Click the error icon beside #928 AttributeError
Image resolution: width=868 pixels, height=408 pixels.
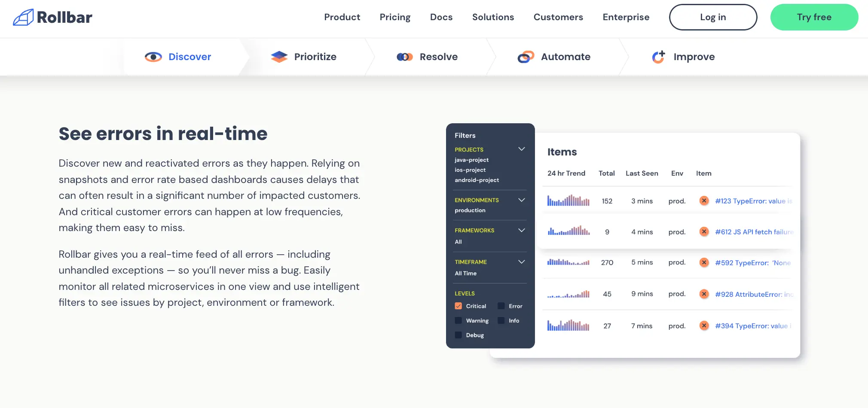click(704, 294)
